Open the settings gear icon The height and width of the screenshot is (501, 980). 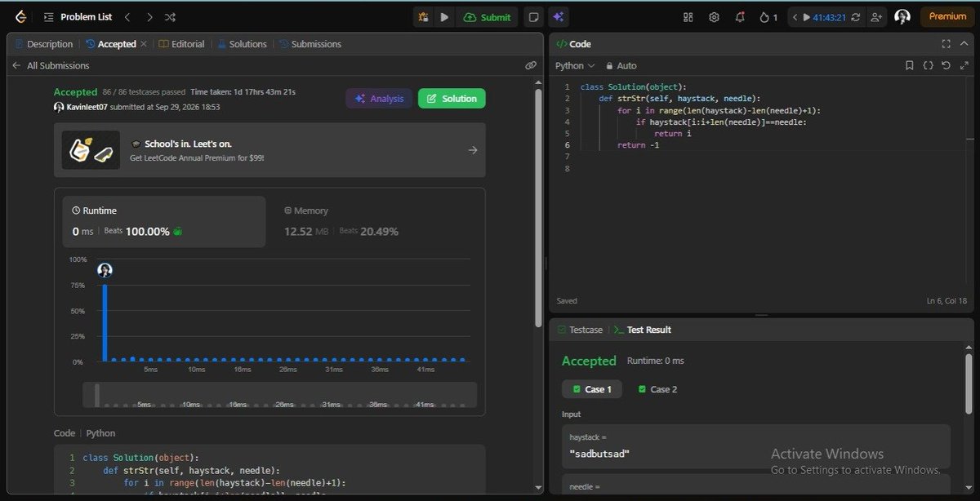pyautogui.click(x=714, y=16)
